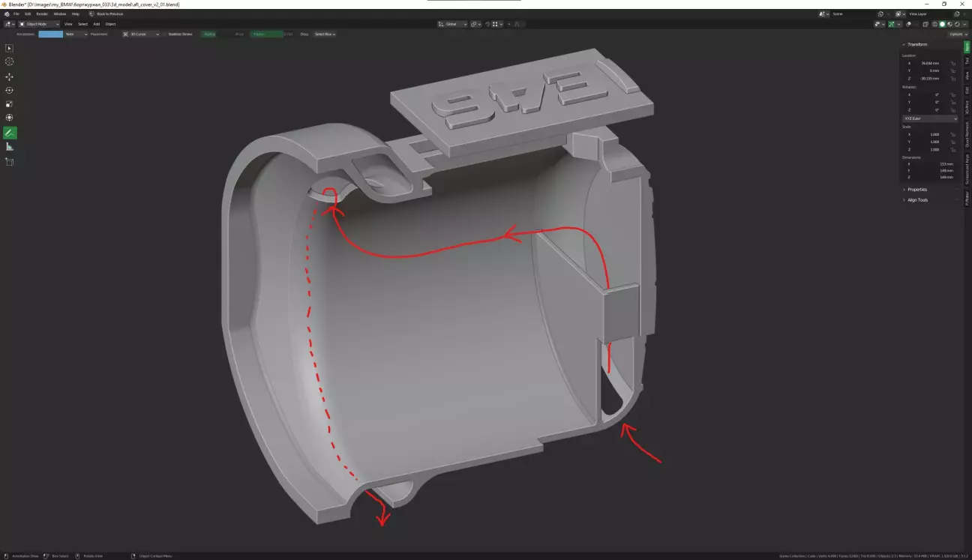Open the viewport Add menu

[97, 24]
